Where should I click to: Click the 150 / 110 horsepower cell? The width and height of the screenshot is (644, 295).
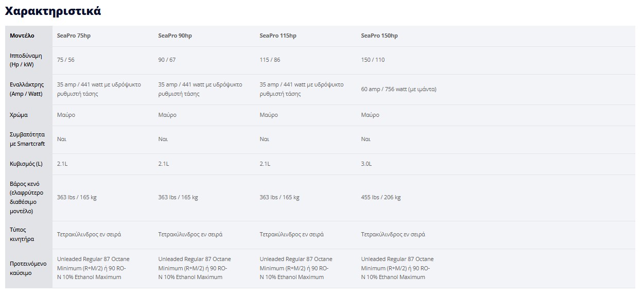click(373, 60)
